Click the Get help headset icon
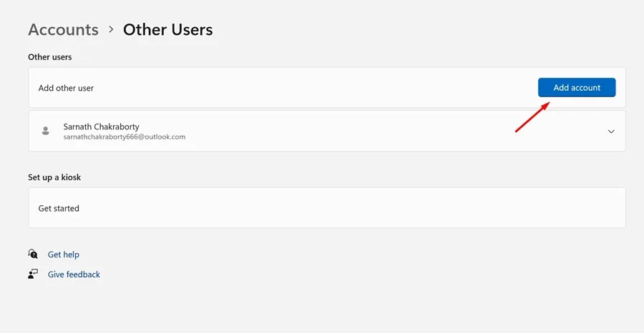The width and height of the screenshot is (644, 333). pos(33,254)
